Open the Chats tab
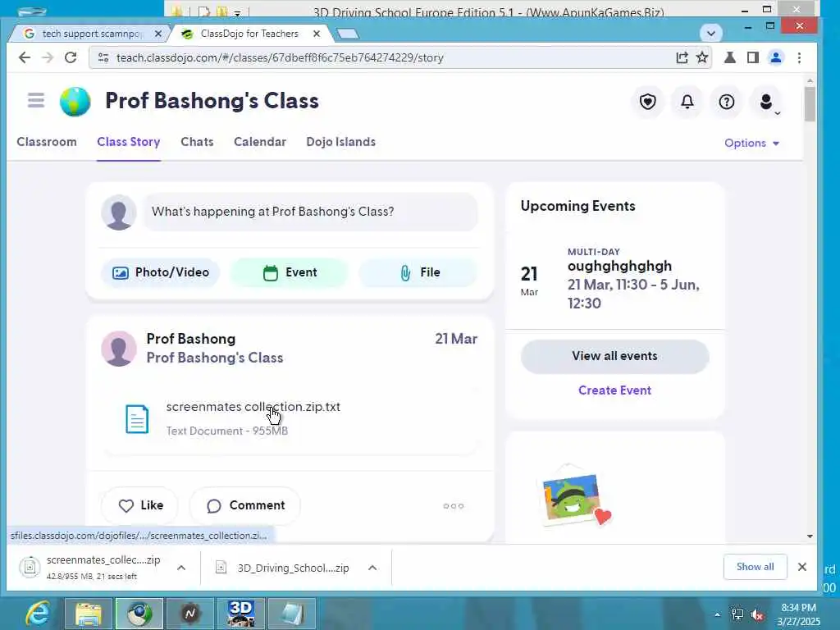 coord(197,142)
